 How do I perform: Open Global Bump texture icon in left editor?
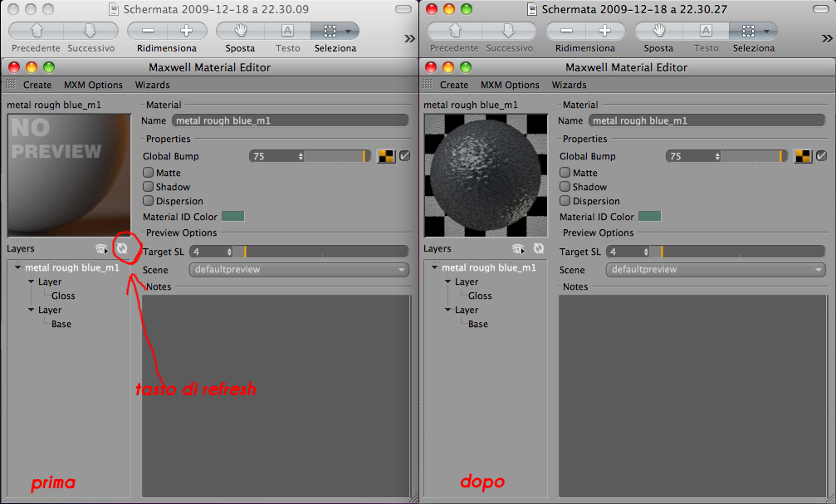pos(386,156)
